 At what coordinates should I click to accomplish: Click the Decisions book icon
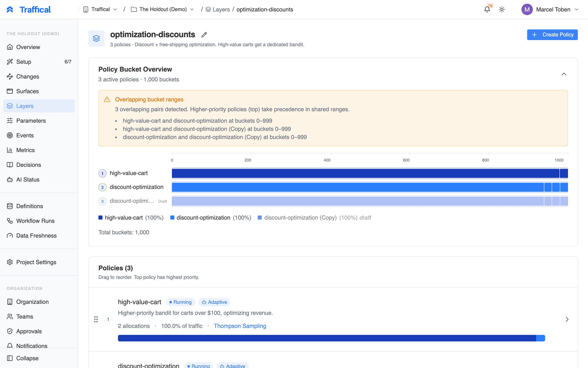tap(10, 165)
